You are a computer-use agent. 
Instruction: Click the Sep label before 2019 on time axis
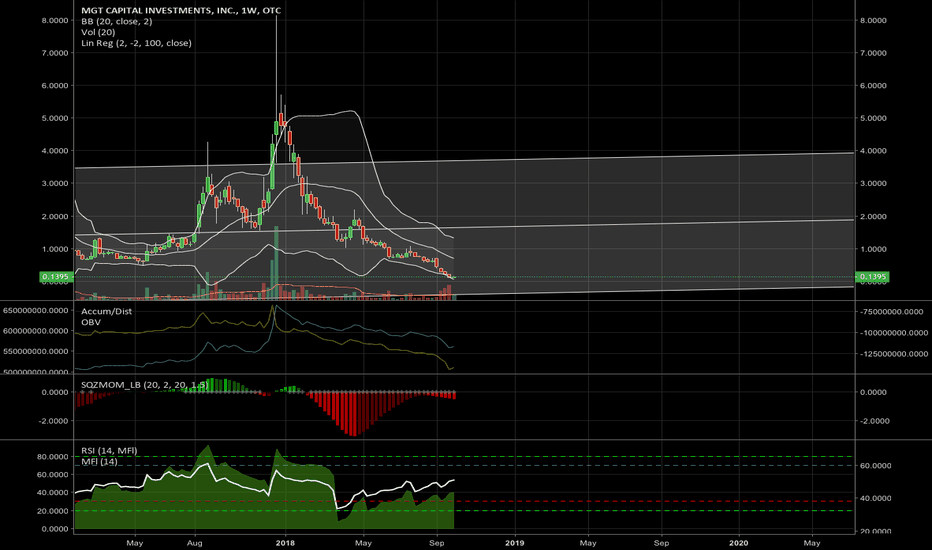436,542
